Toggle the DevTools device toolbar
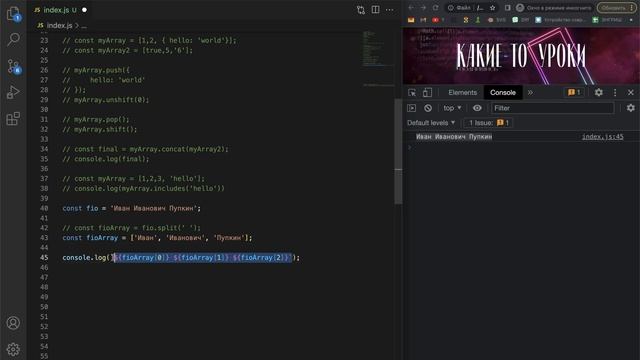 tap(427, 93)
